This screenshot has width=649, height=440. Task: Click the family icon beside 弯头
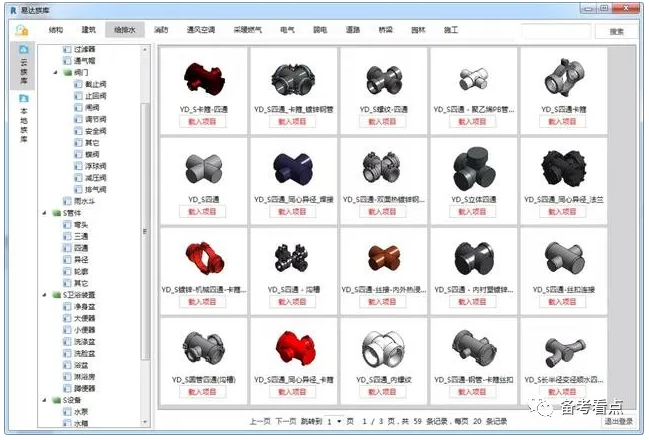pyautogui.click(x=67, y=225)
